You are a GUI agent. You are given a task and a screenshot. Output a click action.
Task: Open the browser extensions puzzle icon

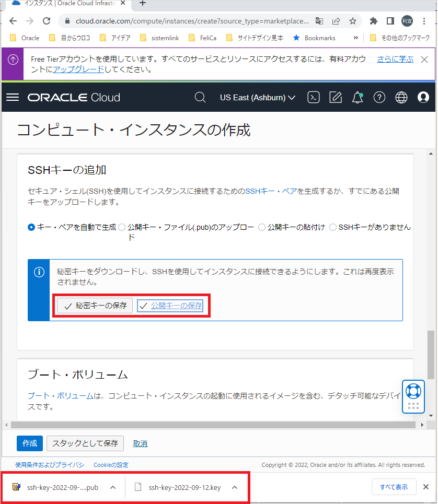[373, 21]
